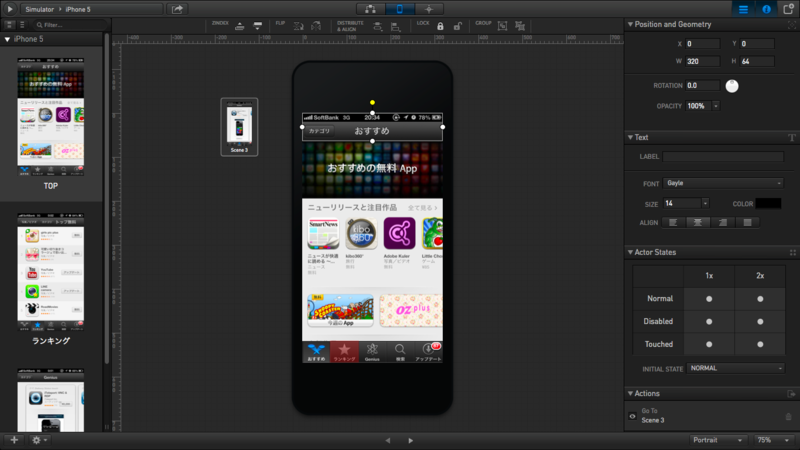Unlock the selected actor
The height and width of the screenshot is (450, 800).
pos(458,26)
